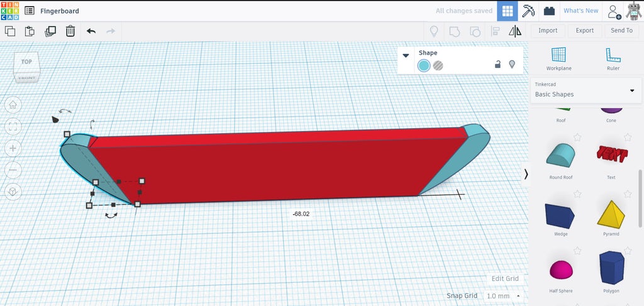Click the bottom rotation arrow handle
The height and width of the screenshot is (306, 644).
(x=111, y=215)
